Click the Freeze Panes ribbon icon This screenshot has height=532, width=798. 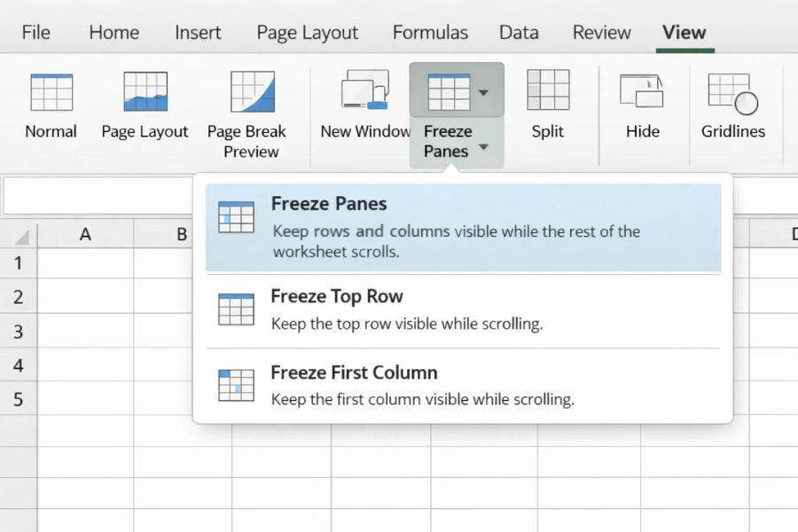pos(450,91)
